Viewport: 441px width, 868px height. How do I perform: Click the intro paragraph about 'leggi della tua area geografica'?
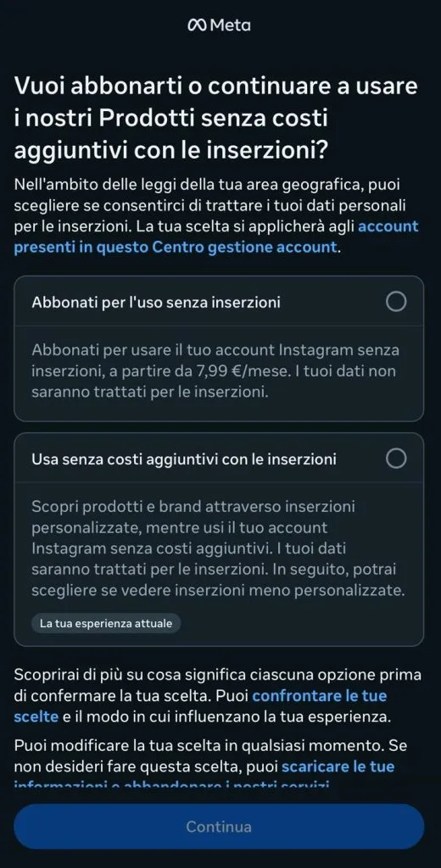pos(216,216)
